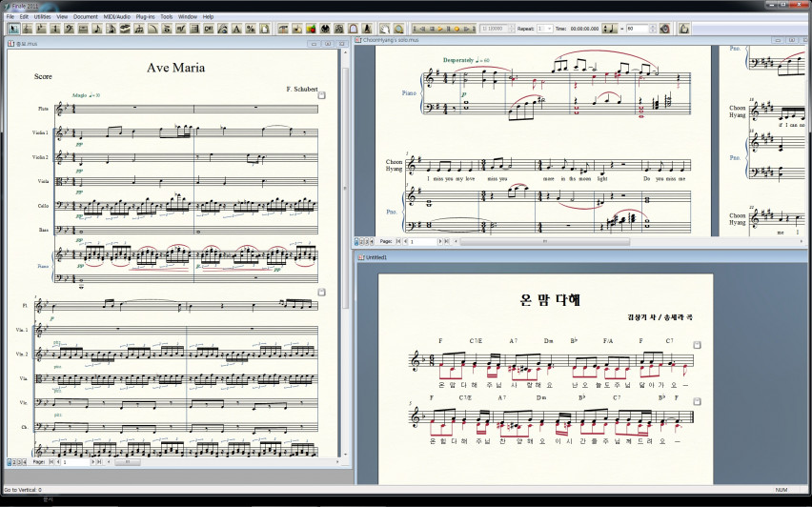Screen dimensions: 812x507
Task: Select the Zoom magnifier tool
Action: click(398, 29)
